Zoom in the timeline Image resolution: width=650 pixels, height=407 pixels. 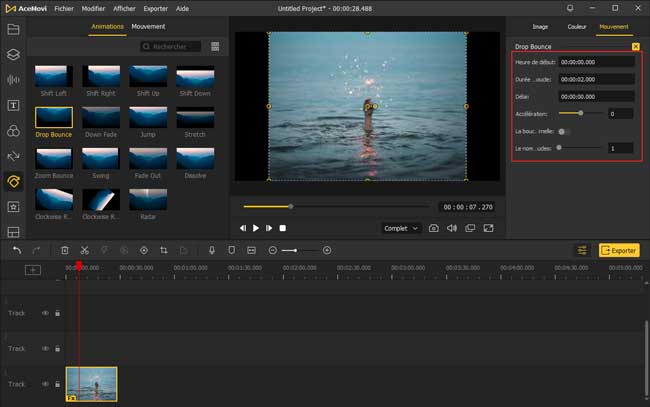tap(327, 250)
